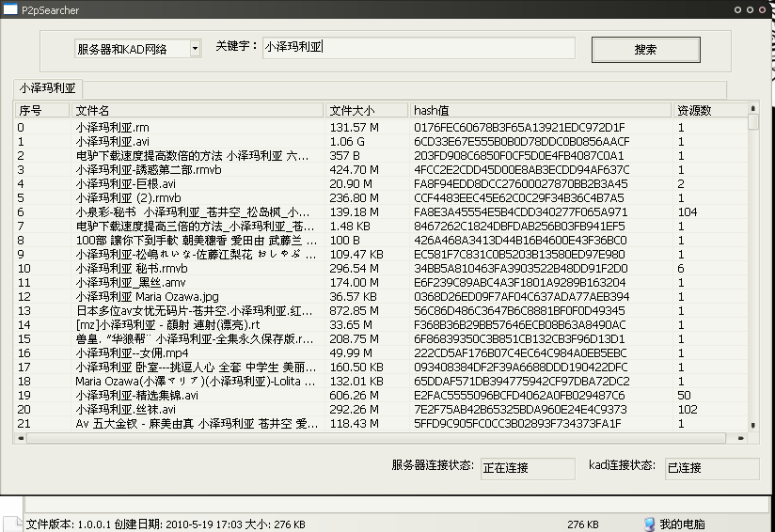Select the row with size 1.06 G
The width and height of the screenshot is (775, 532).
[381, 142]
